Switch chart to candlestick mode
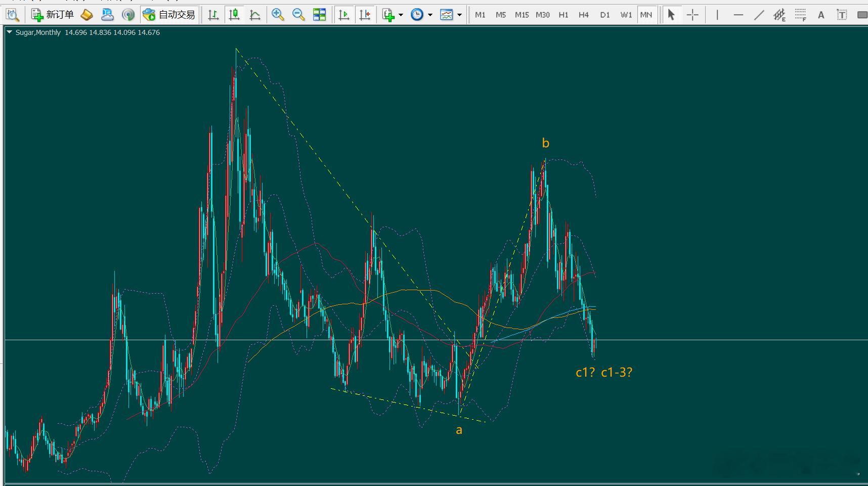Screen dimensions: 868x486 [234, 15]
